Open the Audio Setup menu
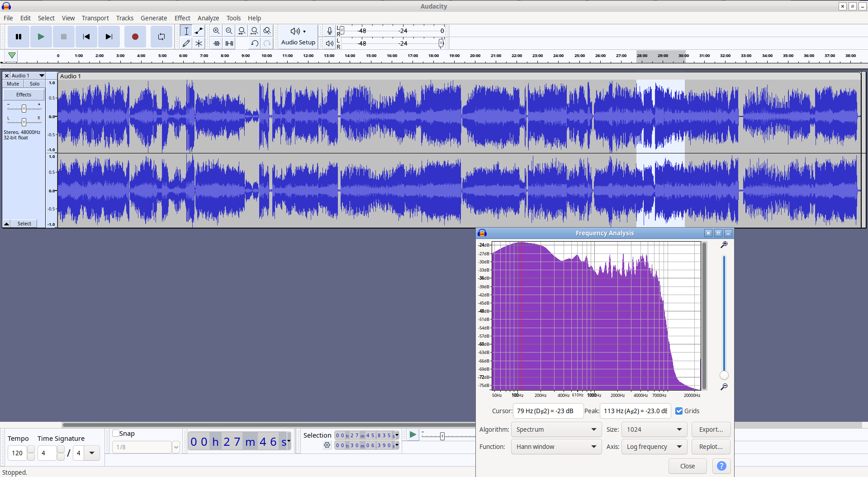This screenshot has height=477, width=868. tap(298, 37)
